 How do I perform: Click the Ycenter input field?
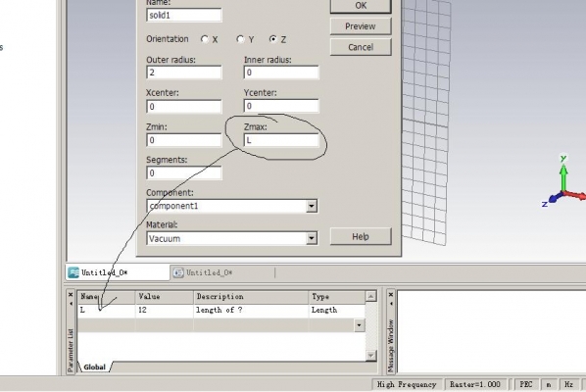281,106
